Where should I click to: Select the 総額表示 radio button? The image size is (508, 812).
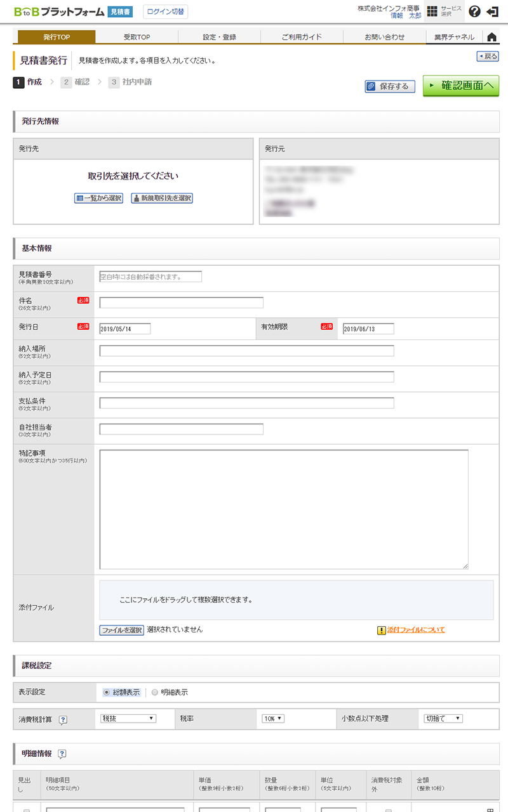click(x=106, y=692)
